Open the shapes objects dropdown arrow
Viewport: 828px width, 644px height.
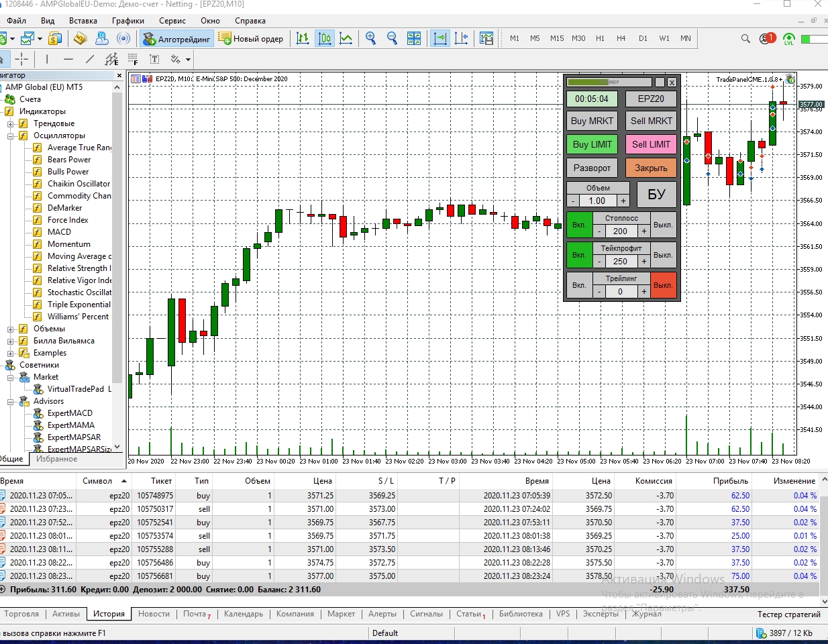[189, 60]
